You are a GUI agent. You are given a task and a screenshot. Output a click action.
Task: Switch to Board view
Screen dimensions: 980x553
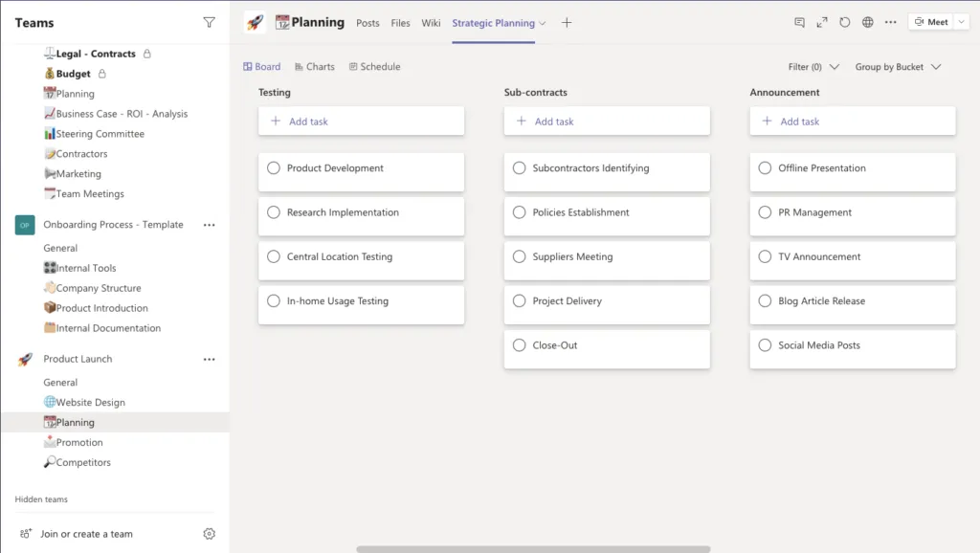tap(262, 67)
